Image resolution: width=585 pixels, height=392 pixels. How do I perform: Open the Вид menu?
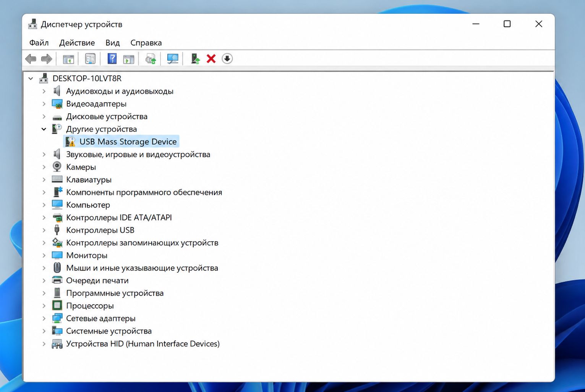pos(113,43)
